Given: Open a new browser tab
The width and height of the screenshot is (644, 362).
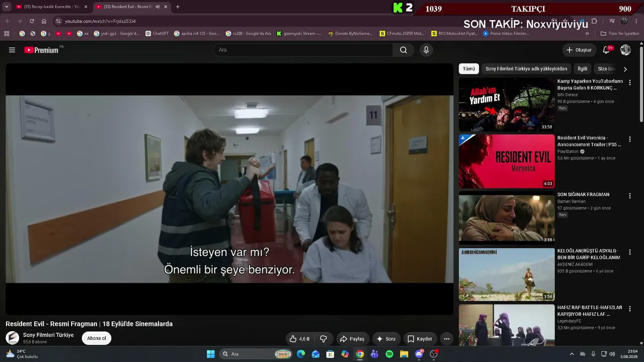Looking at the screenshot, I should click(178, 7).
